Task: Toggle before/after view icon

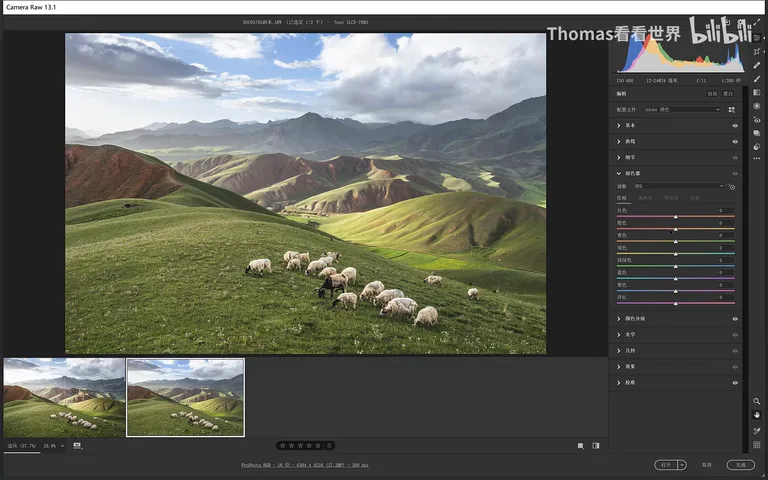Action: point(596,446)
